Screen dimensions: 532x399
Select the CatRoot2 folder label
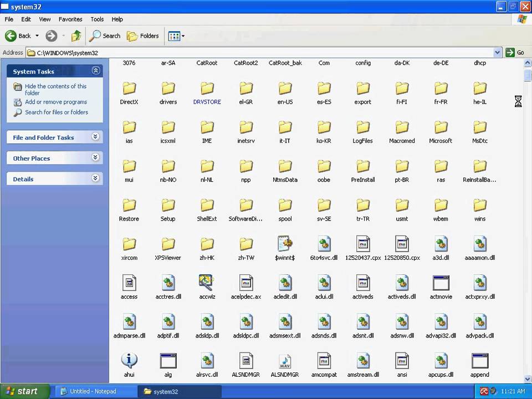click(x=246, y=63)
